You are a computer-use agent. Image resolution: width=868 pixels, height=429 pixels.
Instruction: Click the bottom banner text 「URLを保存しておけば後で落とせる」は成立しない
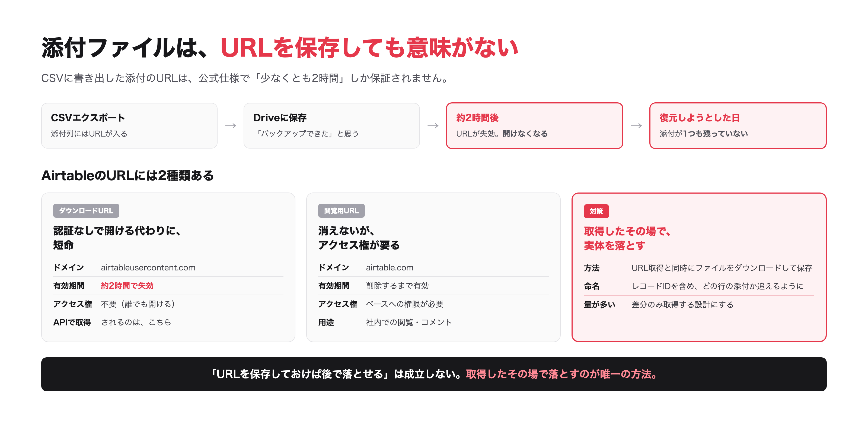tap(336, 374)
